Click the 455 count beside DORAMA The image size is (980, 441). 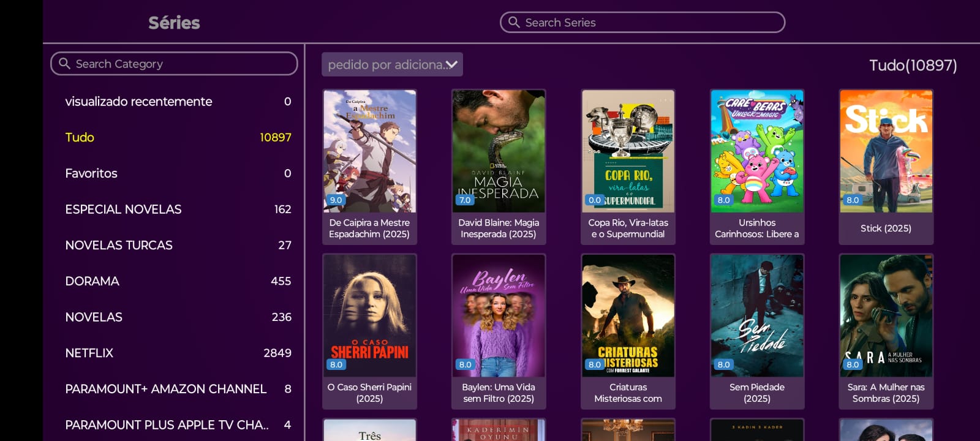point(281,281)
